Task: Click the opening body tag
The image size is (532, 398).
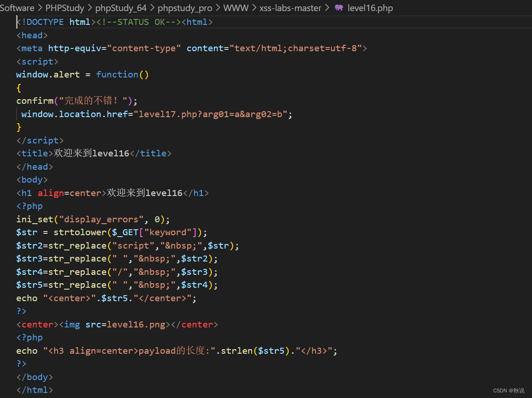Action: 32,180
